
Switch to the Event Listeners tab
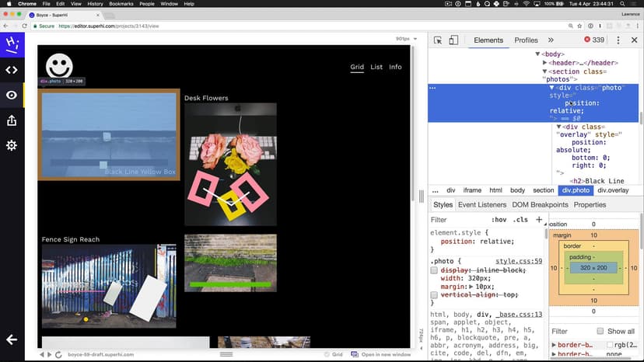482,205
